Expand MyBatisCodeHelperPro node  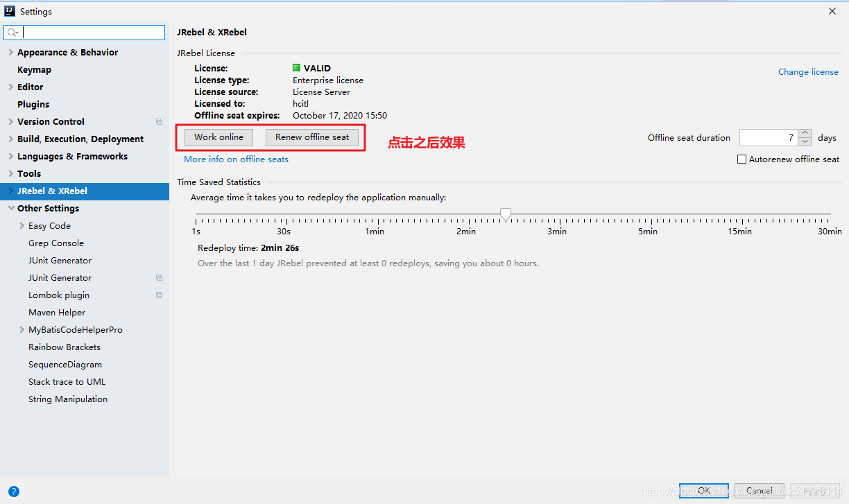pyautogui.click(x=22, y=330)
